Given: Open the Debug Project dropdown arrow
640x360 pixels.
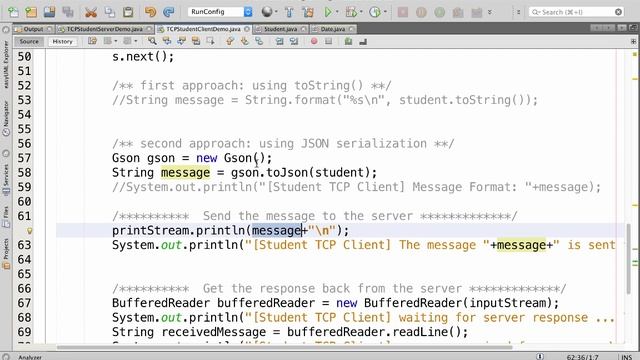Looking at the screenshot, I should (x=361, y=12).
